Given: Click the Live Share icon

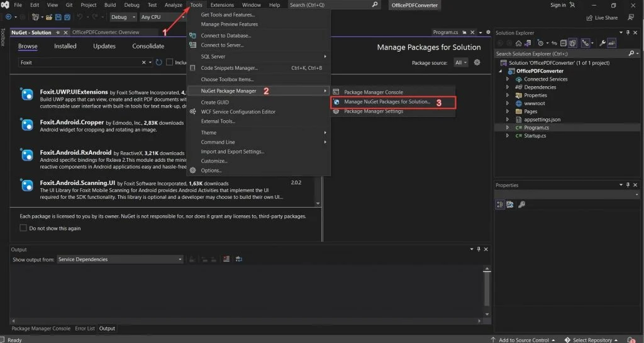Looking at the screenshot, I should pyautogui.click(x=590, y=18).
